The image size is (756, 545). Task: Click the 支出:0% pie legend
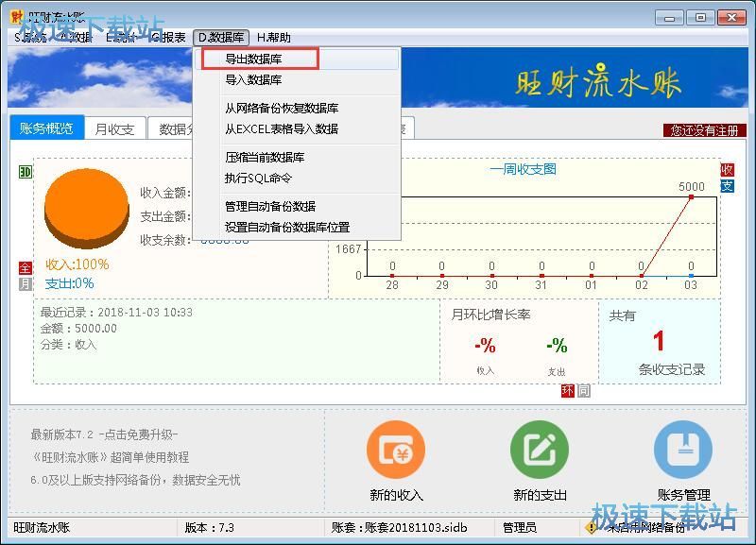(69, 283)
